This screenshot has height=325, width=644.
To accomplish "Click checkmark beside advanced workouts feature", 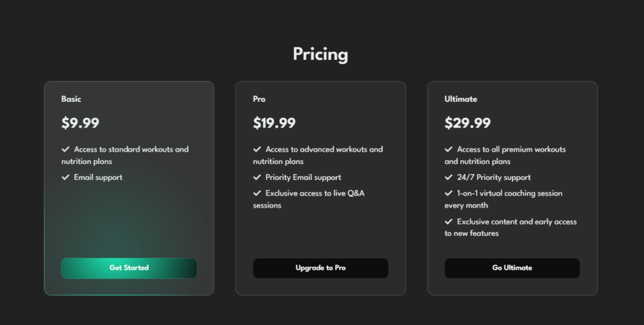I will (x=257, y=150).
